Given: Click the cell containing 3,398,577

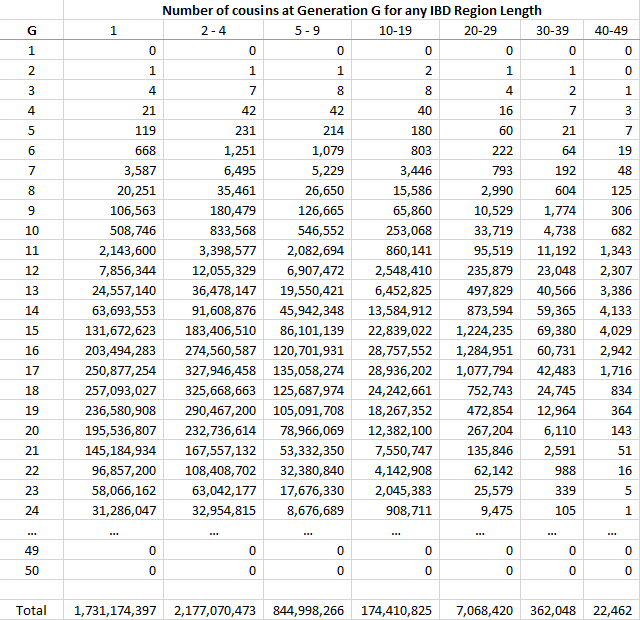Looking at the screenshot, I should [213, 250].
